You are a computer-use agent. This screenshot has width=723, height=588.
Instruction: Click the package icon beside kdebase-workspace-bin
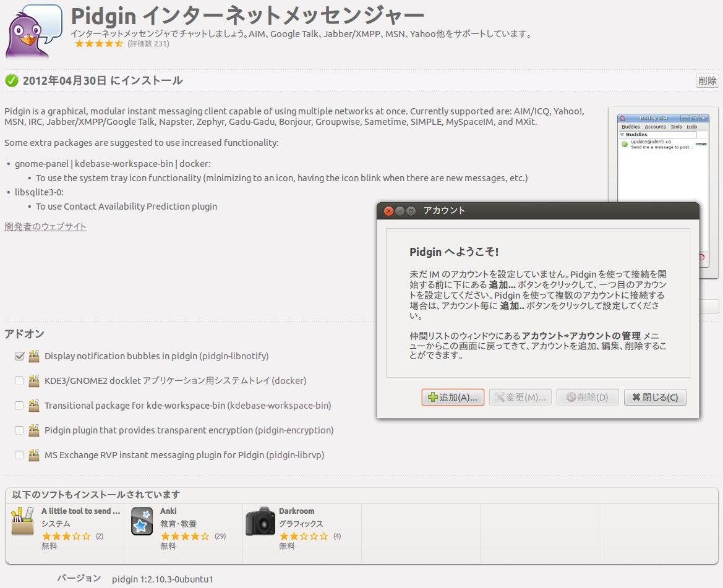tap(33, 406)
